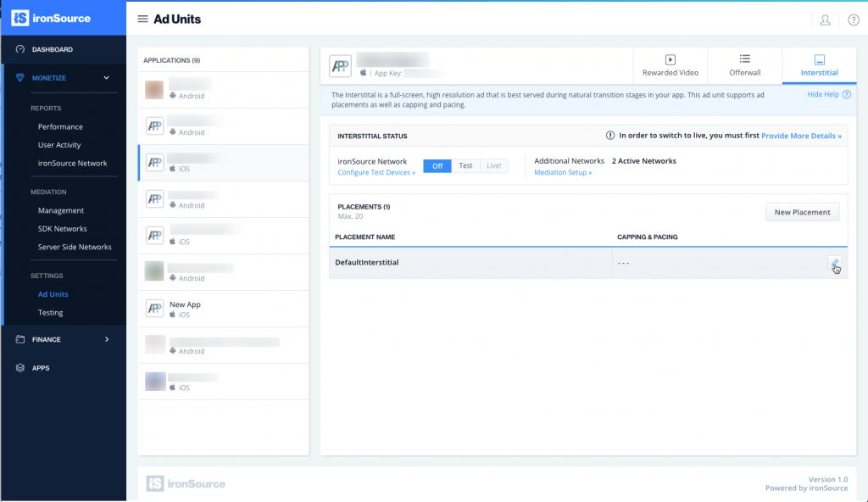
Task: Click the 2 Active Networks text
Action: coord(644,160)
